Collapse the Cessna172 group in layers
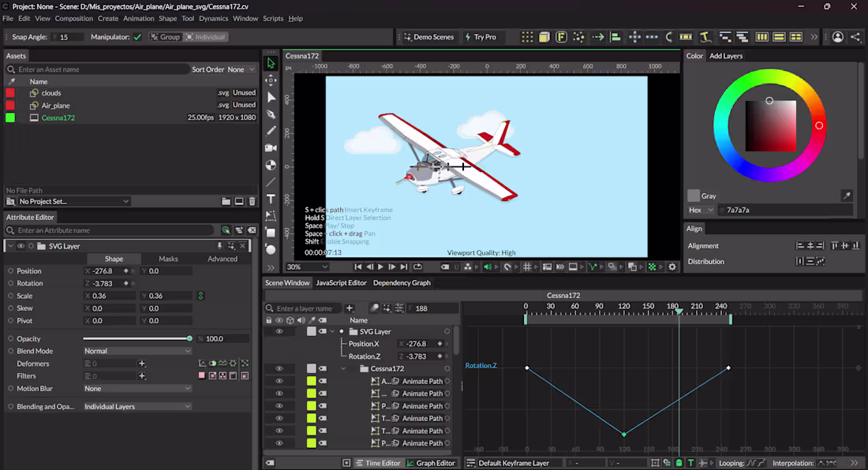 343,368
